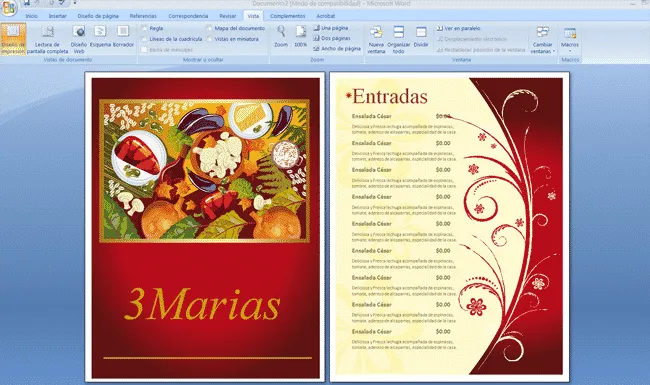
Task: Show Dos páginas zoom
Action: pyautogui.click(x=332, y=38)
